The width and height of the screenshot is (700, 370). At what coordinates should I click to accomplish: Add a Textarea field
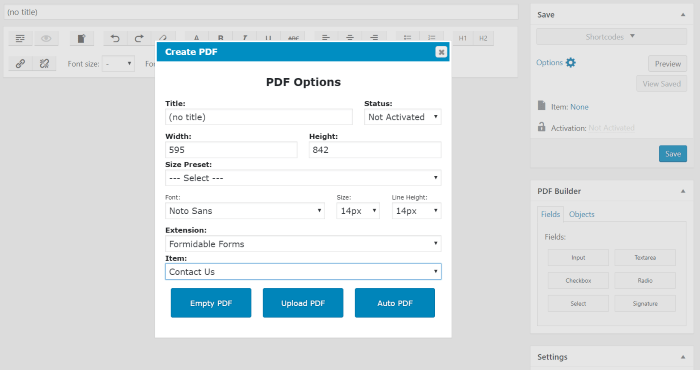click(x=645, y=258)
